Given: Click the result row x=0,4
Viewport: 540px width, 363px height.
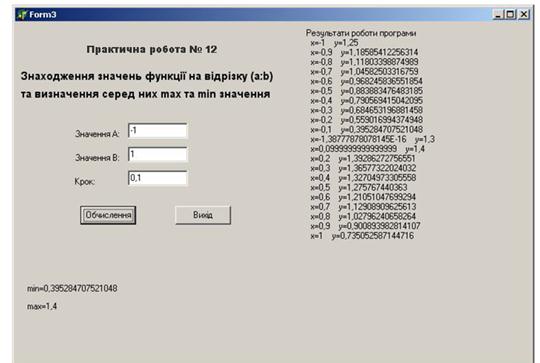Looking at the screenshot, I should tap(363, 178).
